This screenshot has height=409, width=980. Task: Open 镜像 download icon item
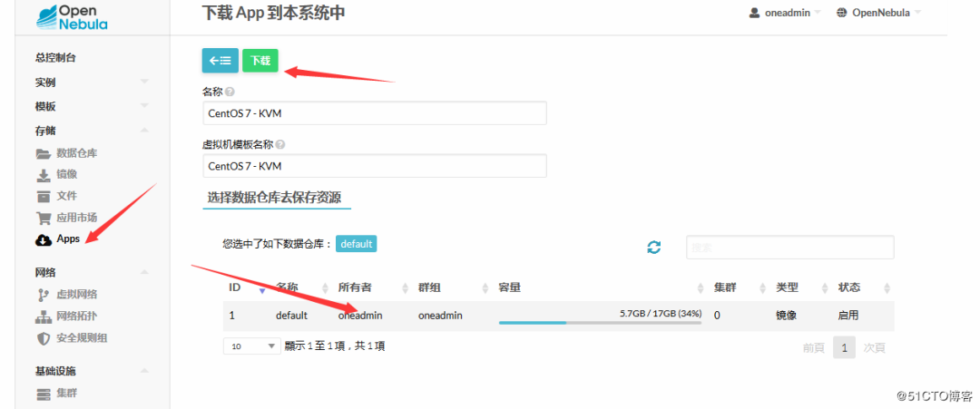(x=44, y=175)
